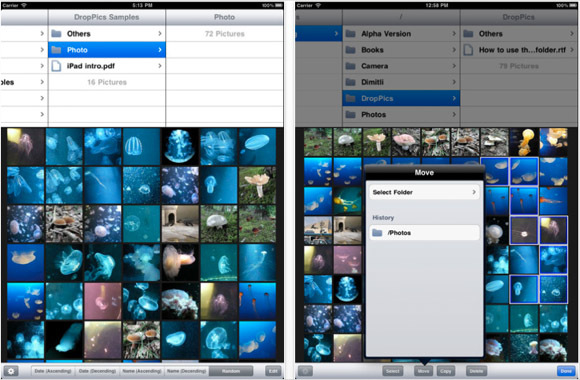This screenshot has height=380, width=580.
Task: Open striped comb jelly thumbnail in DropPics Samples grid
Action: pos(141,147)
